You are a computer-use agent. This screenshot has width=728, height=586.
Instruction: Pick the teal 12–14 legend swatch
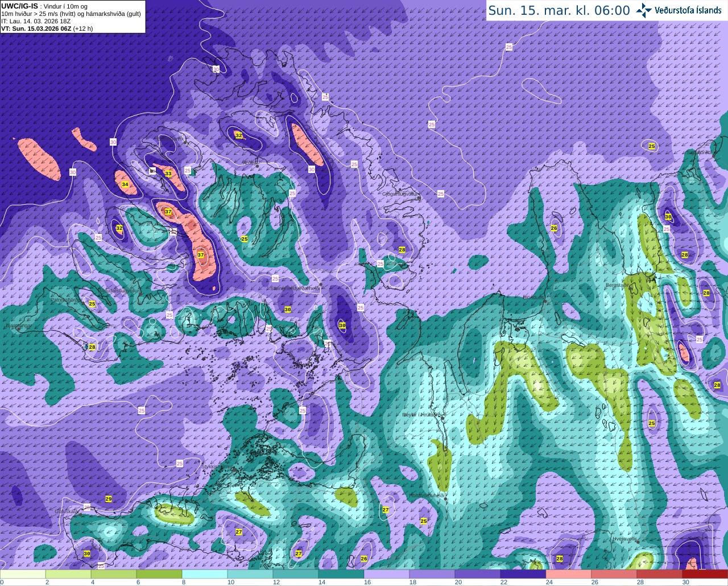[296, 574]
